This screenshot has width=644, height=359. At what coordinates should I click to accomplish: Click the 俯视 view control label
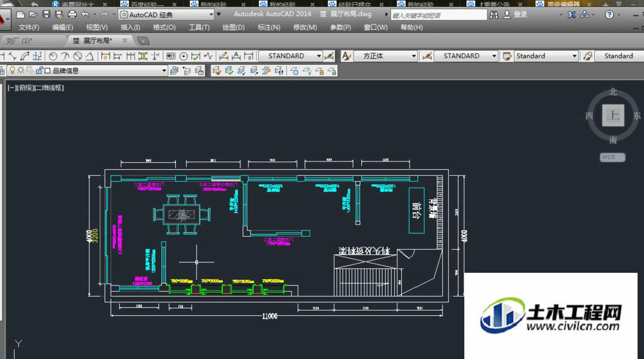pos(26,87)
